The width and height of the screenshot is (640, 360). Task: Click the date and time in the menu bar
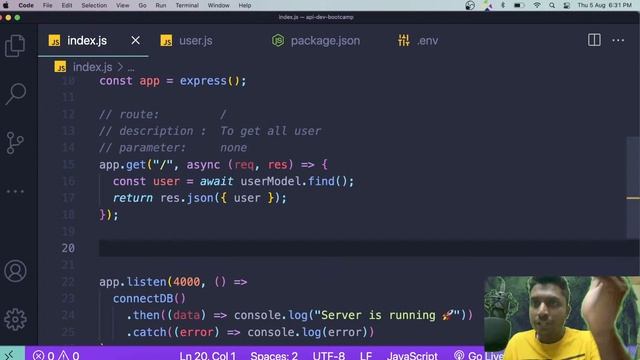(604, 5)
